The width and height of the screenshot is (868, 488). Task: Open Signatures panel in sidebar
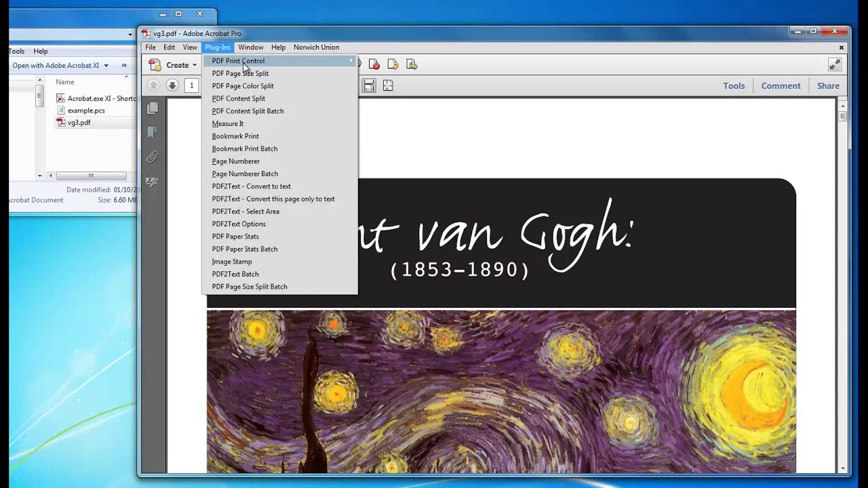click(153, 182)
